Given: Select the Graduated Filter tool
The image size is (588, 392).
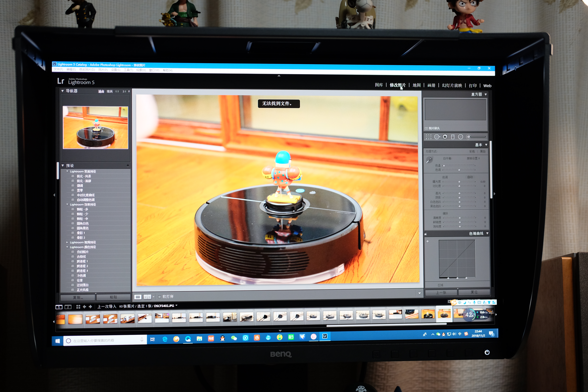Looking at the screenshot, I should pyautogui.click(x=453, y=137).
